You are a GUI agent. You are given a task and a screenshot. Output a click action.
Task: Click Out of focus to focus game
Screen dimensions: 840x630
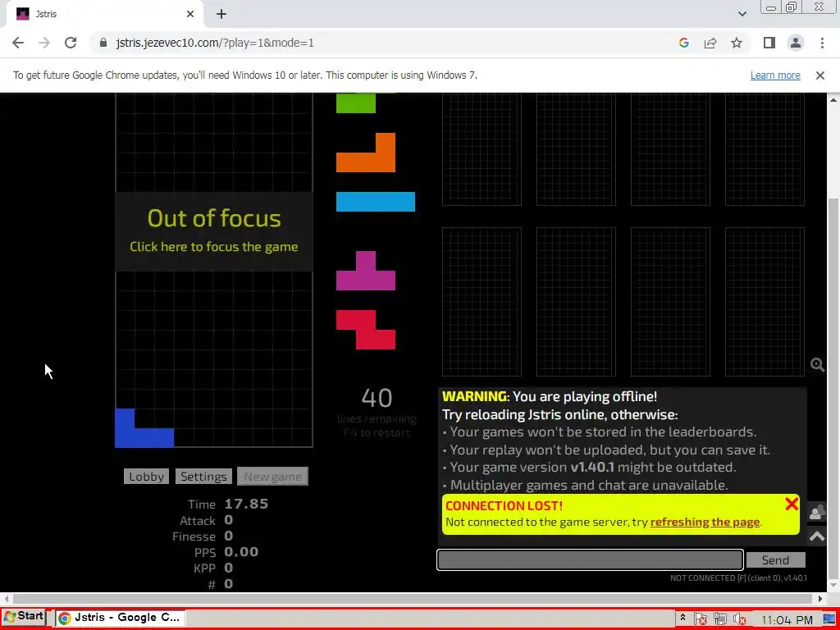tap(214, 231)
